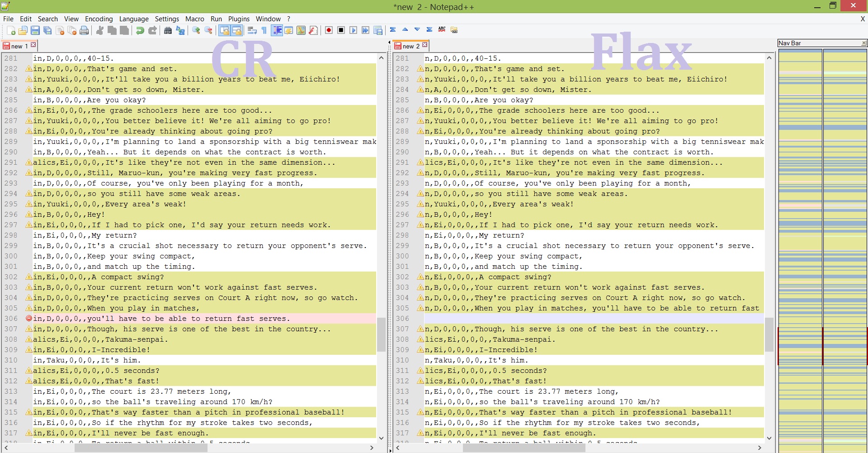Click the Cut toolbar icon

tap(100, 30)
